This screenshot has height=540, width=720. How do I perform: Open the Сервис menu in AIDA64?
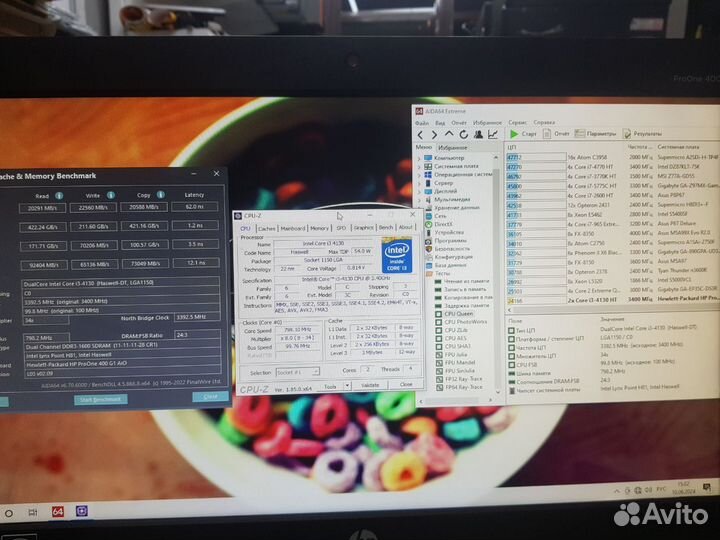tap(518, 123)
